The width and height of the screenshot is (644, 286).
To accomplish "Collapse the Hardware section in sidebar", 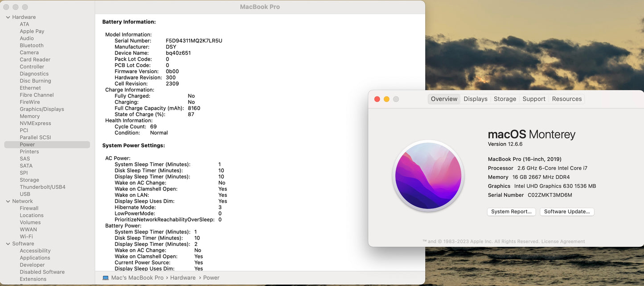I will [8, 17].
